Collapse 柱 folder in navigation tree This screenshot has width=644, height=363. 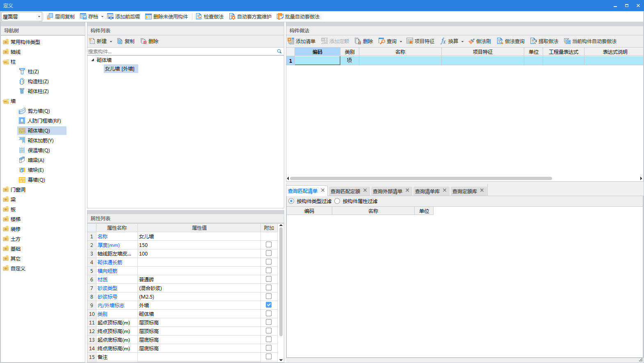click(x=6, y=62)
